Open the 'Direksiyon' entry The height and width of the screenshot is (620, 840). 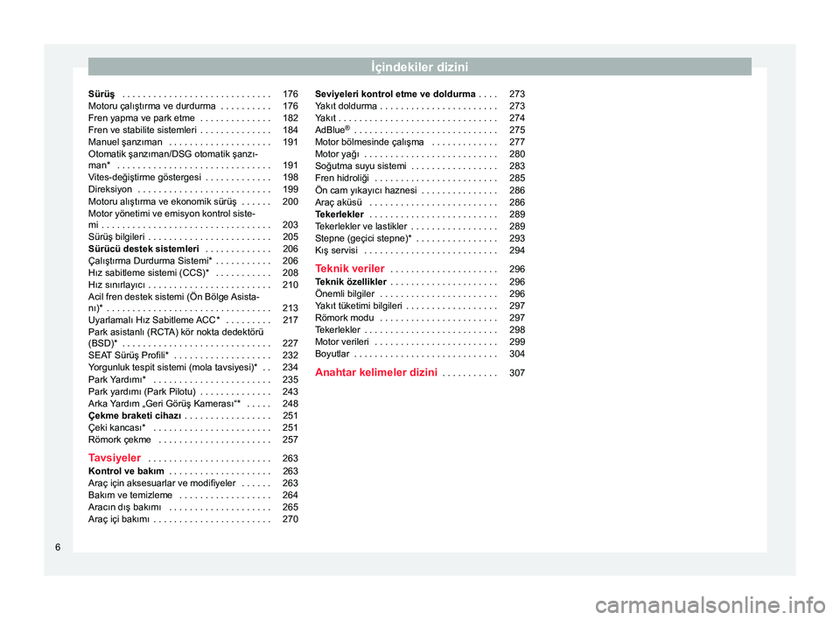[x=192, y=189]
